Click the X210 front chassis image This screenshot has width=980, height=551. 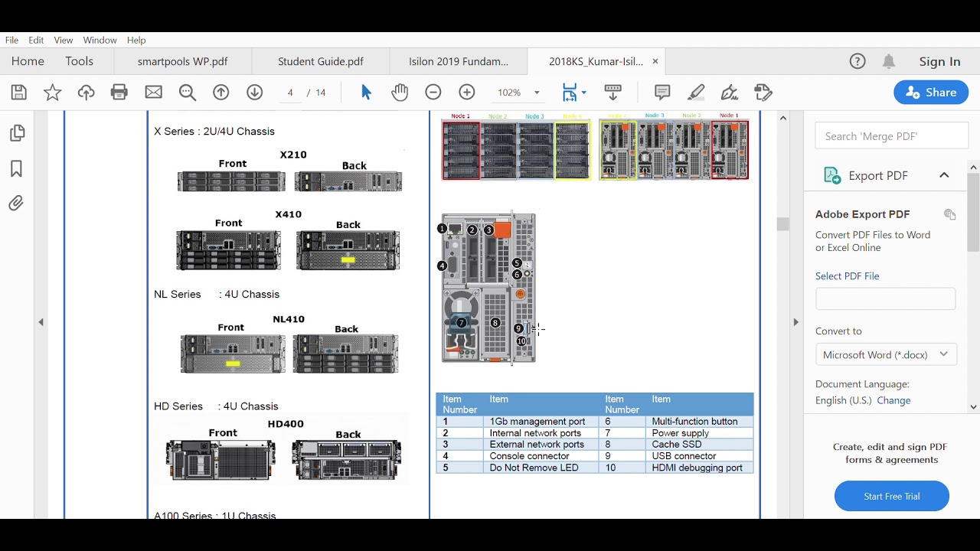[x=231, y=181]
